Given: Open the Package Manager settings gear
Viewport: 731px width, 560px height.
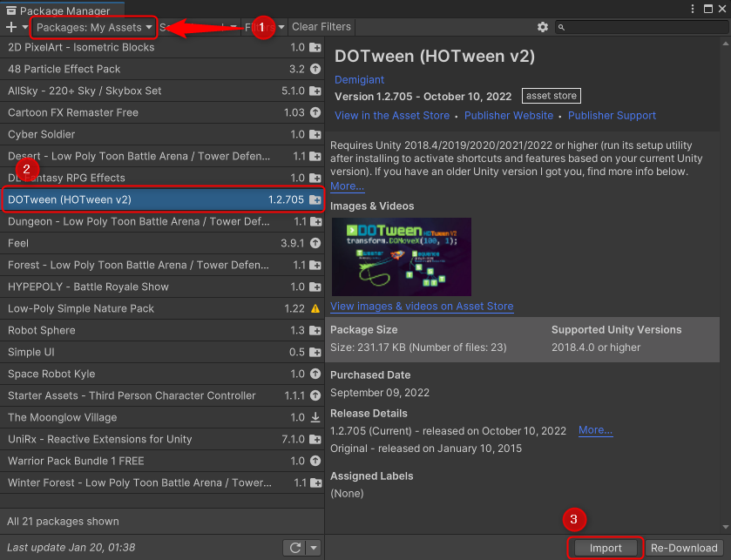Looking at the screenshot, I should click(543, 27).
